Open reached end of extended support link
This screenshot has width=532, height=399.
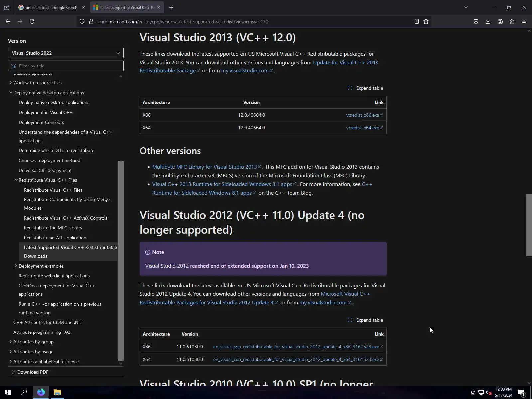point(249,266)
